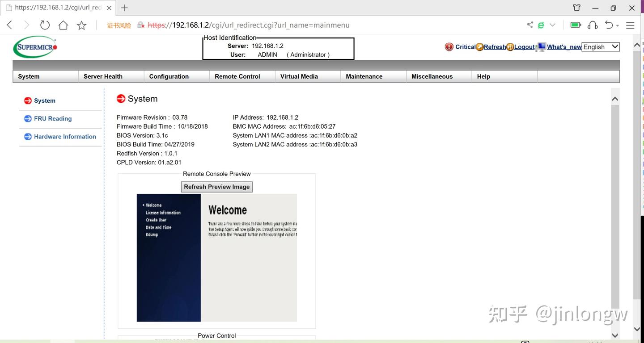
Task: Click the BIOS Build Time: 04/27/2019 line
Action: pos(156,144)
